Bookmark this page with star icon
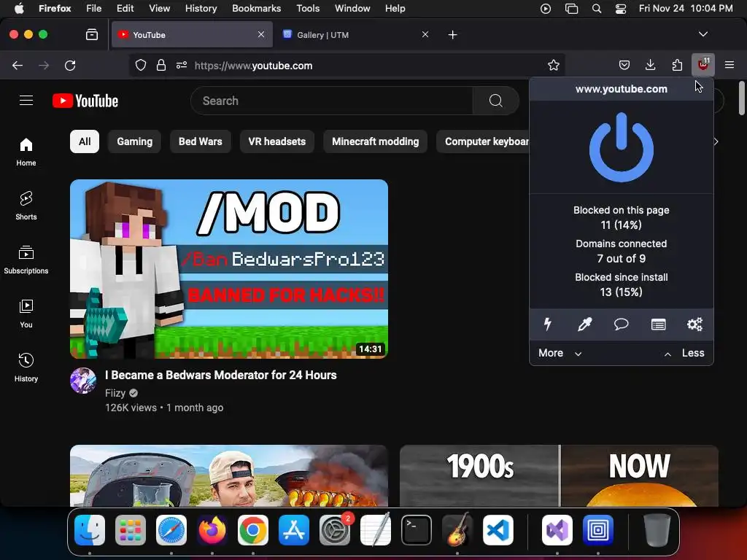Screen dimensions: 747x560 point(553,65)
